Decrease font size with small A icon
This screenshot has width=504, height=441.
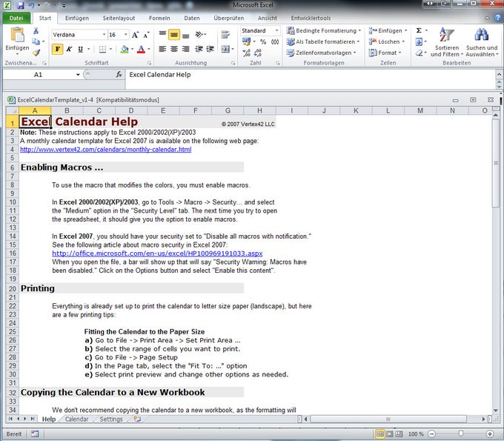click(146, 35)
